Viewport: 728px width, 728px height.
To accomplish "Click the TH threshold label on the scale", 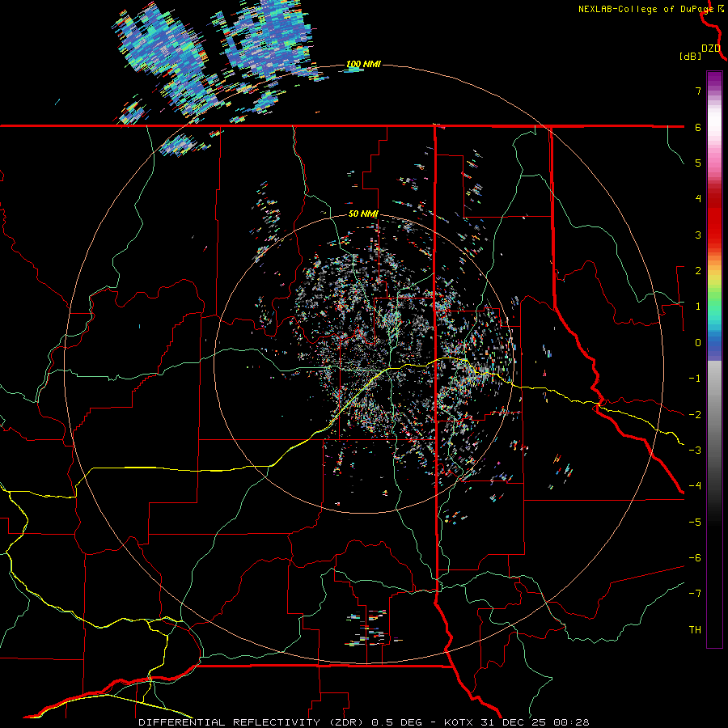I will (x=695, y=630).
